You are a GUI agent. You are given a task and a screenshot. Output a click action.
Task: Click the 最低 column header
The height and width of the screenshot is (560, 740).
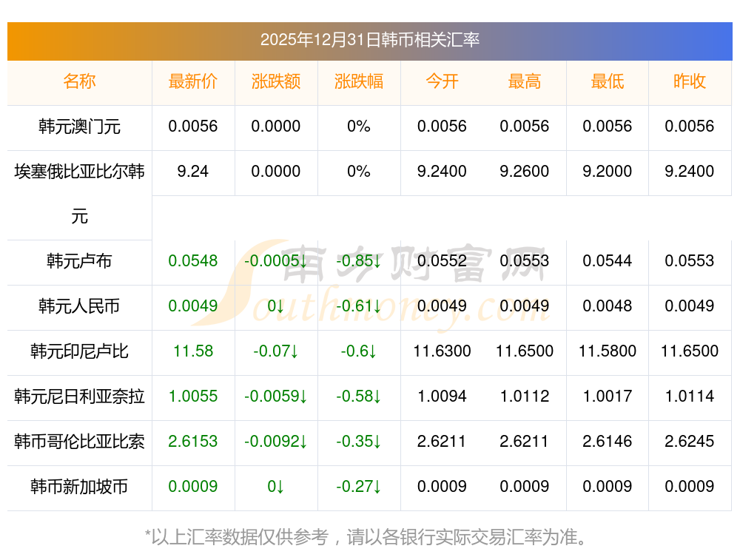point(607,81)
